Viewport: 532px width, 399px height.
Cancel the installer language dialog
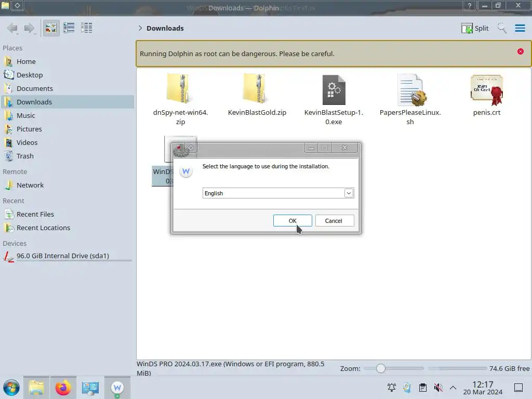(x=335, y=220)
